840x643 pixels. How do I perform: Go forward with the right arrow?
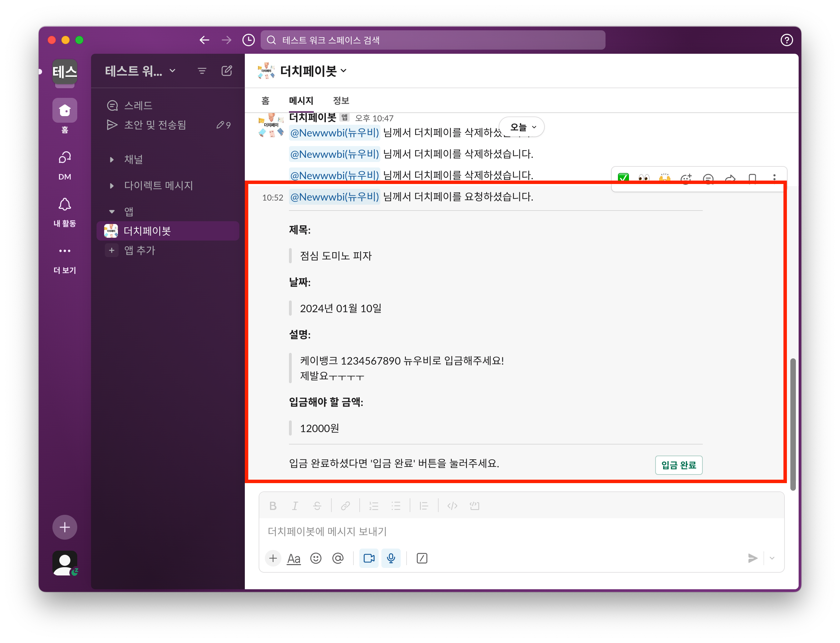tap(226, 40)
